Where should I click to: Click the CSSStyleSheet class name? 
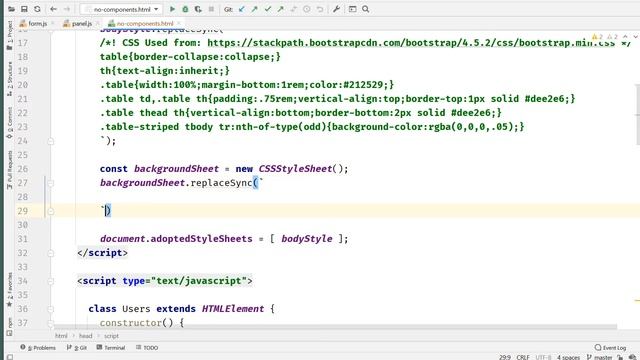click(x=295, y=169)
